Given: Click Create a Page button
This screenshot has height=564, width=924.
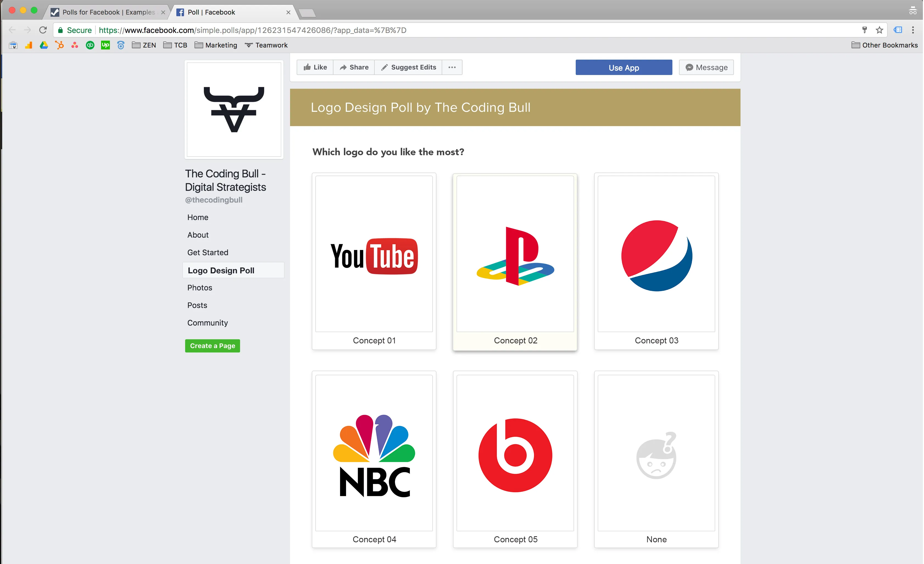Looking at the screenshot, I should 212,346.
